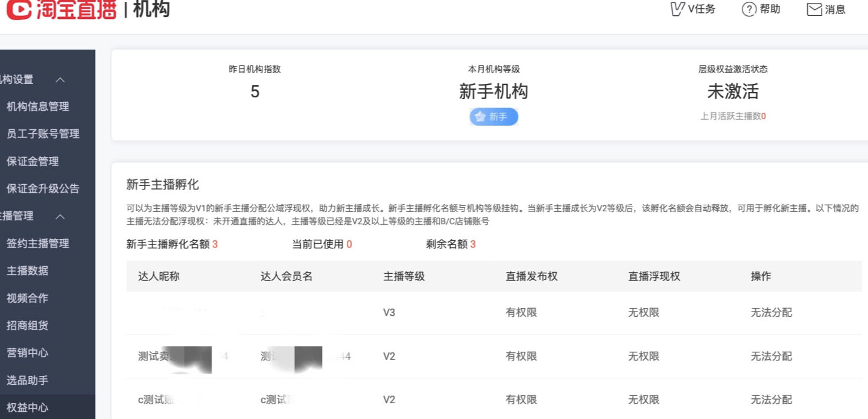Select the 直播浮现权 column header
Viewport: 868px width, 419px height.
(653, 276)
